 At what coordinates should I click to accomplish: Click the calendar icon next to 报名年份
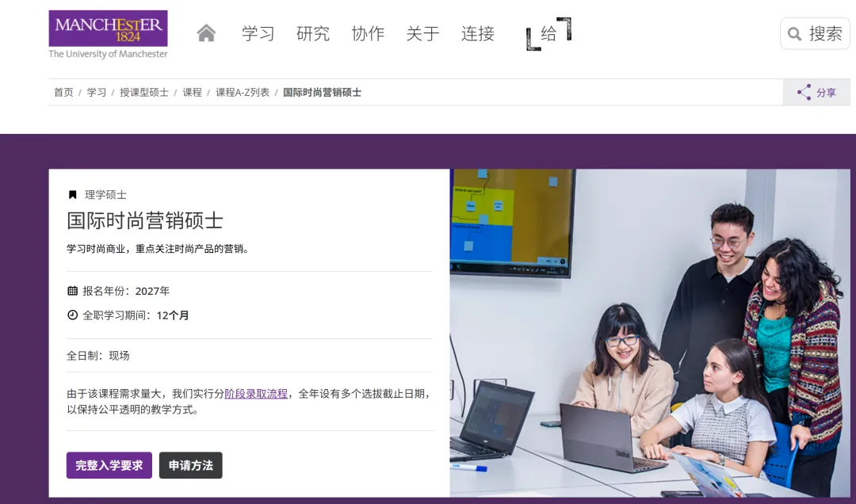point(73,291)
